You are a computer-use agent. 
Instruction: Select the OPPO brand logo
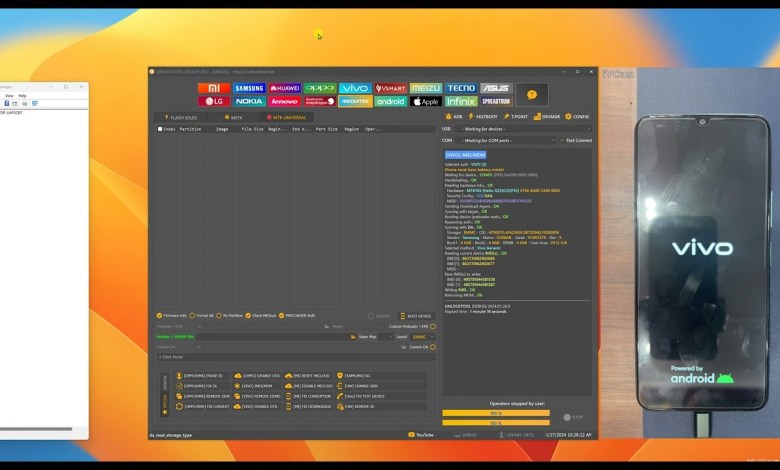(320, 88)
